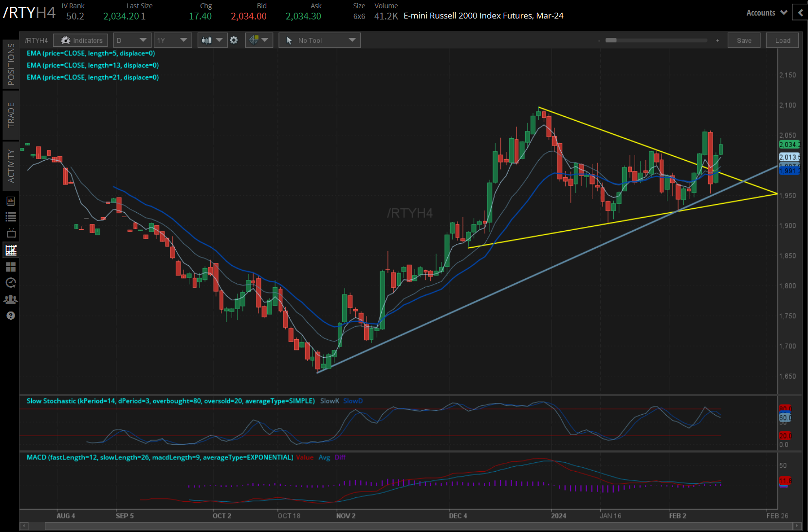Screen dimensions: 808x532
Task: Open the Indicators panel
Action: [x=80, y=40]
